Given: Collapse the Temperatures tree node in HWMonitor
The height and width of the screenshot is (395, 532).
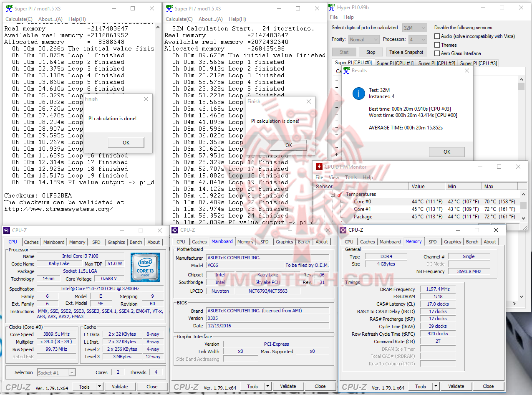Looking at the screenshot, I should 333,194.
